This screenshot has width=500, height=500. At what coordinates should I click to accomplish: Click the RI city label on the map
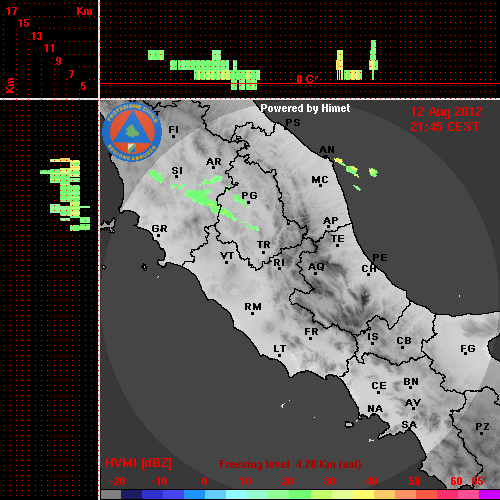coord(279,263)
